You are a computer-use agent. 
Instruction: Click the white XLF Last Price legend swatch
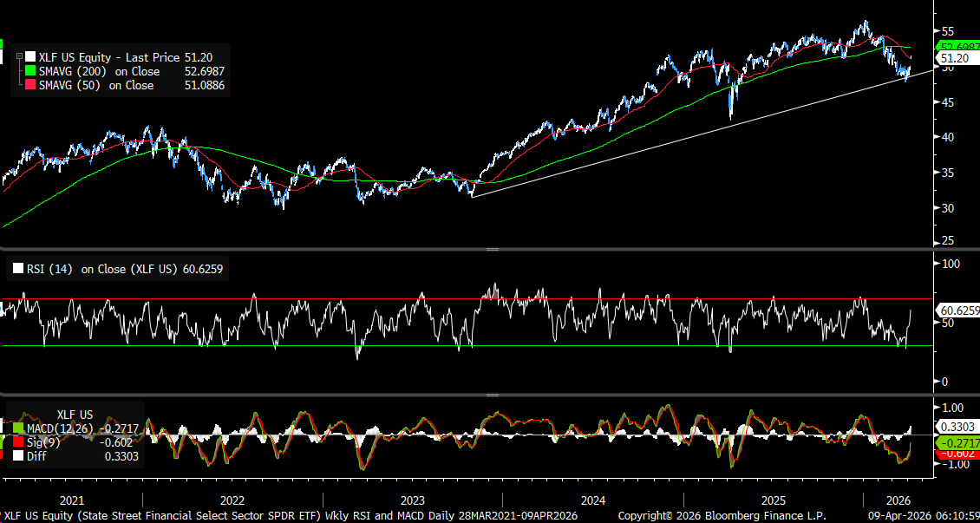[x=30, y=57]
